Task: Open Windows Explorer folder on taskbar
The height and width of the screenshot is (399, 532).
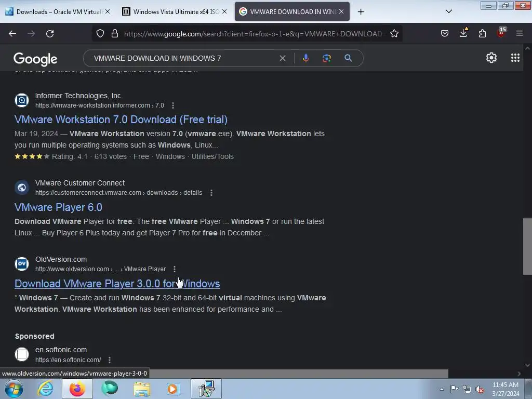Action: coord(141,389)
